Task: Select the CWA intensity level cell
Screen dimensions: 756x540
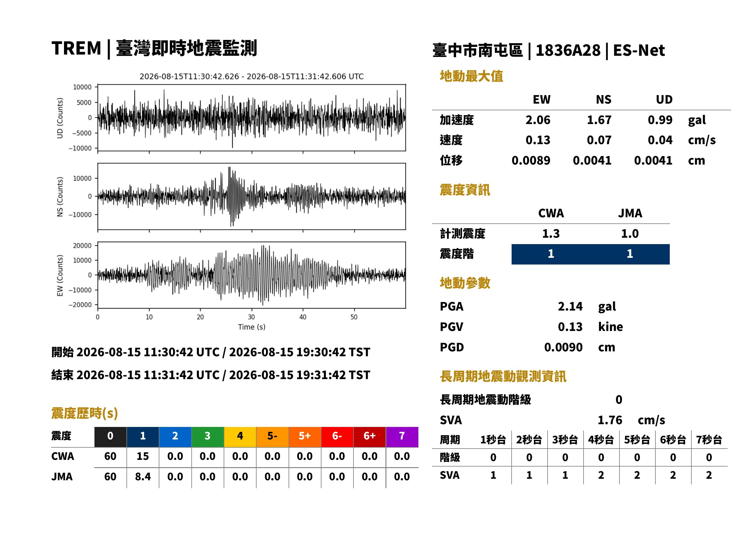Action: [x=551, y=254]
